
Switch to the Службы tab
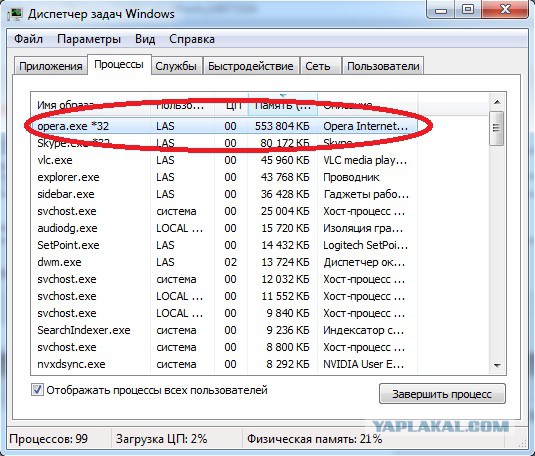176,66
